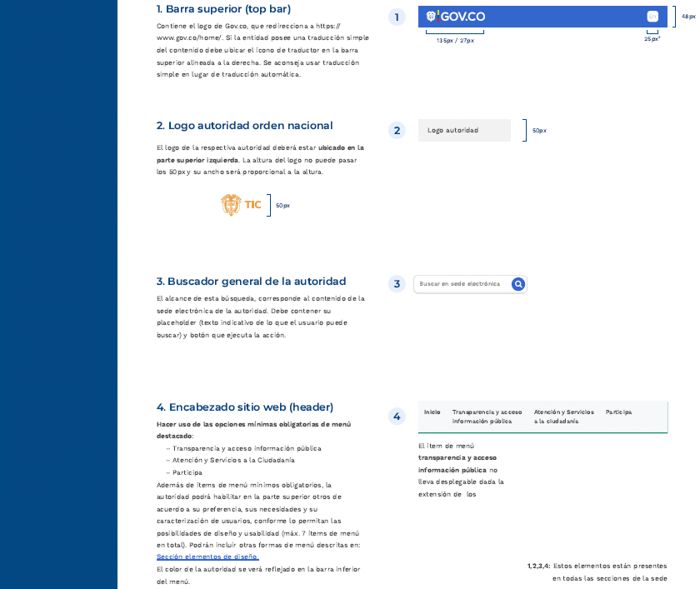Viewport: 700px width, 589px height.
Task: Select the number 2 circle badge
Action: [x=397, y=131]
